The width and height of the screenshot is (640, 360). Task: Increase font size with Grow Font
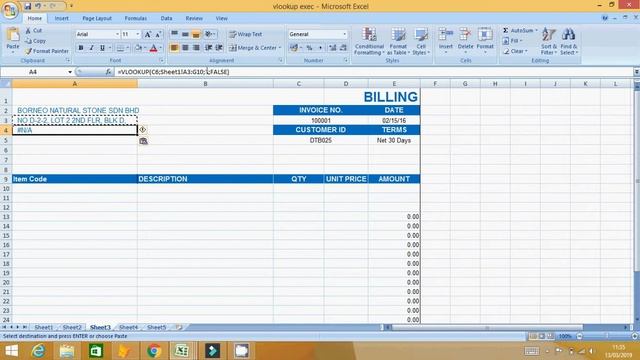click(148, 34)
